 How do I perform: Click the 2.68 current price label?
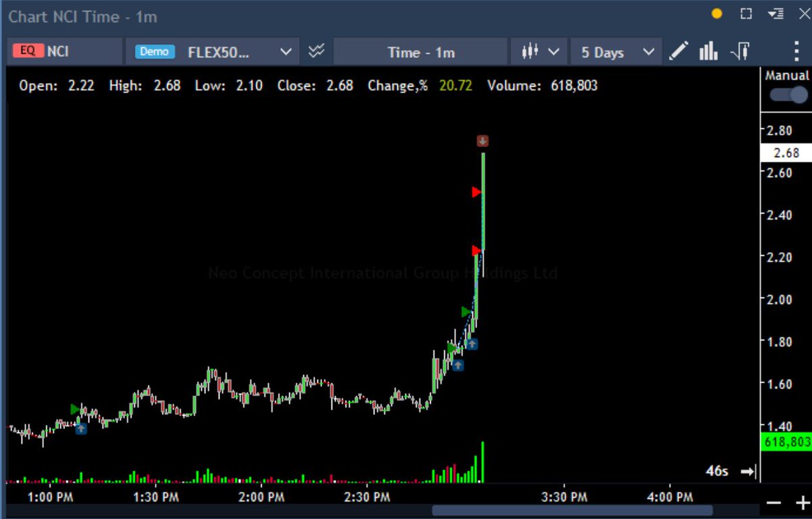click(786, 153)
